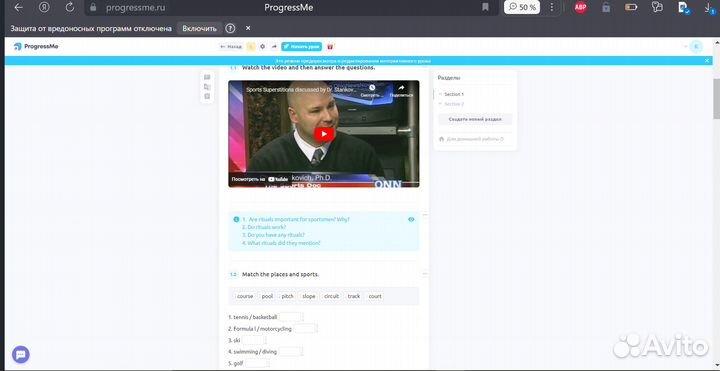This screenshot has height=371, width=720.
Task: Click the blank after tennis / basketball
Action: point(291,317)
